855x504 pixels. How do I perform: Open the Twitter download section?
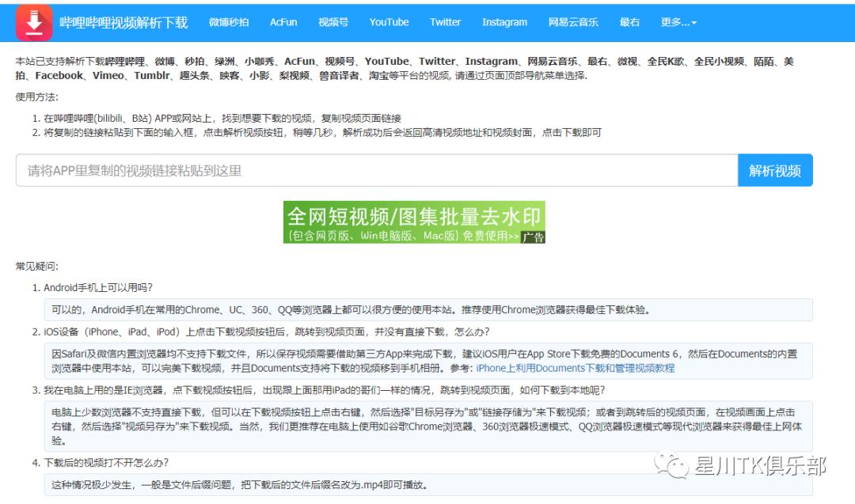pos(445,22)
